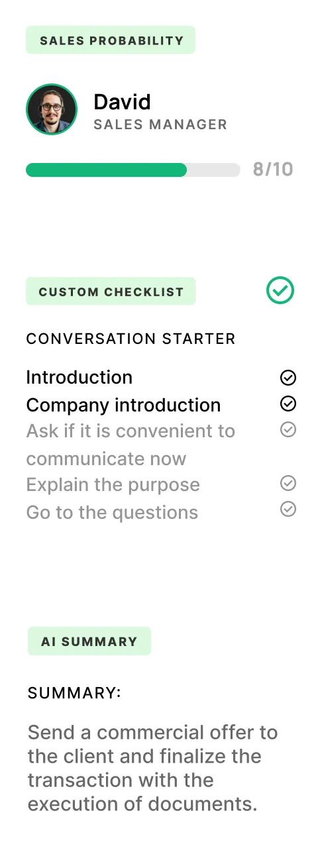320x868 pixels.
Task: Click the large green checklist complete icon
Action: [x=280, y=290]
